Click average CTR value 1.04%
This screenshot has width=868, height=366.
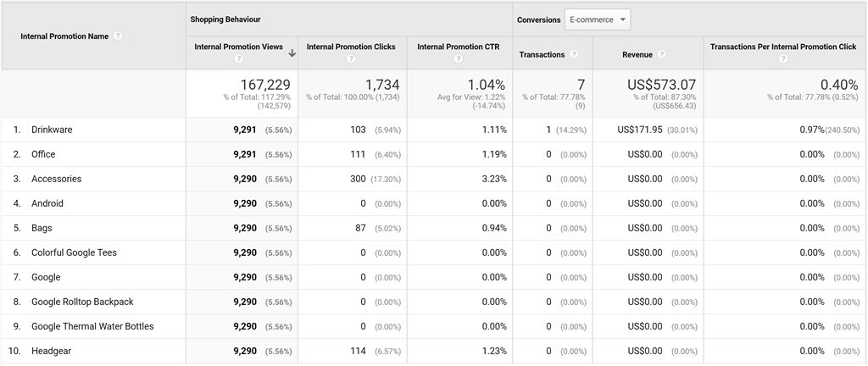tap(487, 85)
